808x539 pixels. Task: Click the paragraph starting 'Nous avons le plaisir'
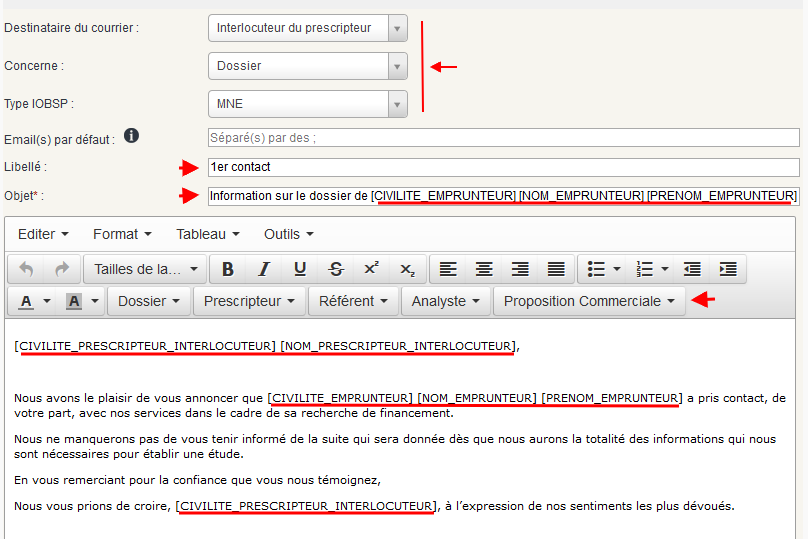[400, 406]
